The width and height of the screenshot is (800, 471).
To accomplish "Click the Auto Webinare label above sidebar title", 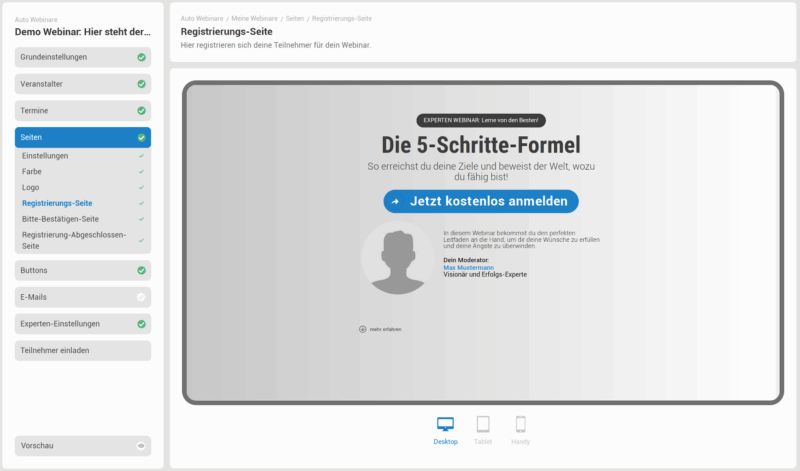I will [x=36, y=20].
